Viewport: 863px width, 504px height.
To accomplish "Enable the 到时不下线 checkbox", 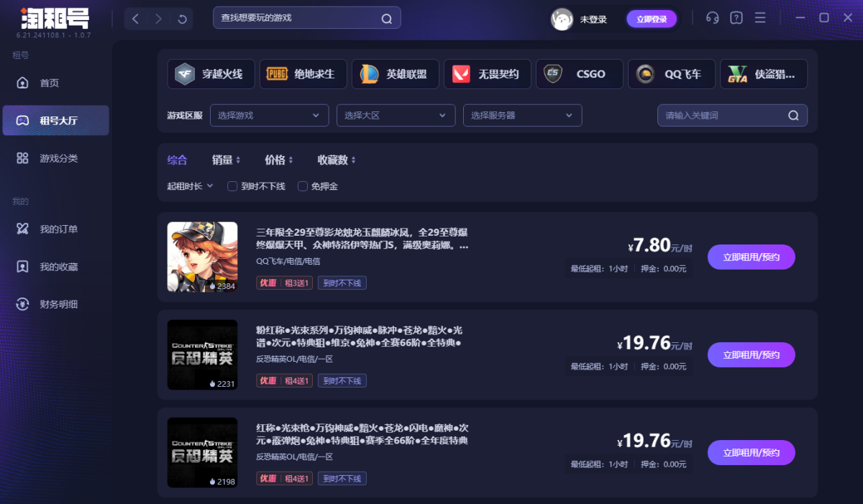I will point(232,186).
